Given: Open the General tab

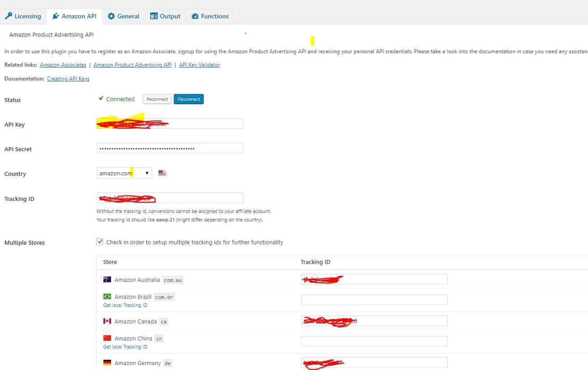Looking at the screenshot, I should tap(123, 16).
